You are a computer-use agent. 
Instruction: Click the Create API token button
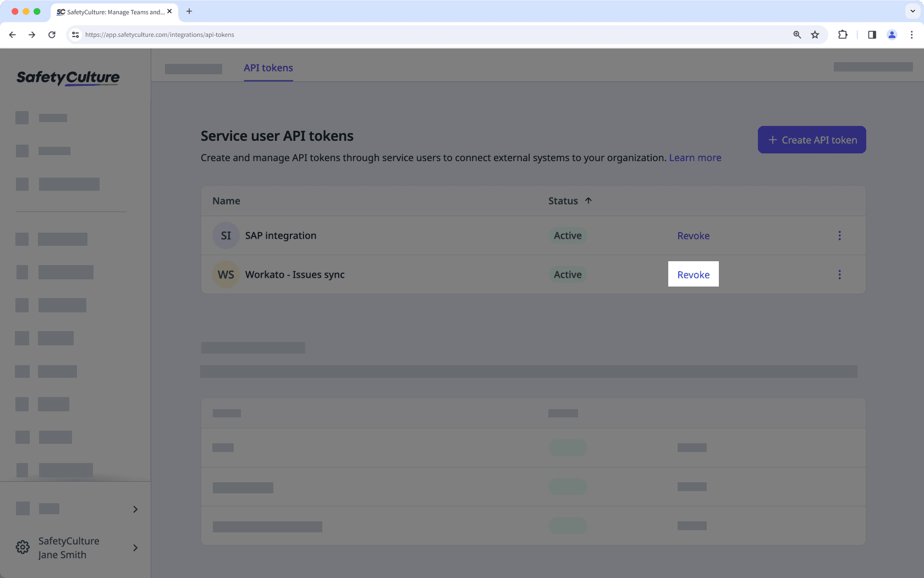click(811, 140)
